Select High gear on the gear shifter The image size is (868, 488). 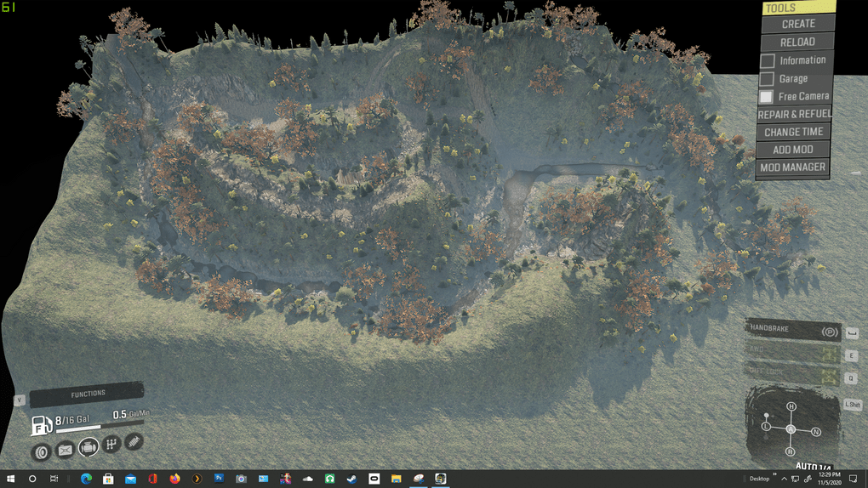tap(791, 407)
